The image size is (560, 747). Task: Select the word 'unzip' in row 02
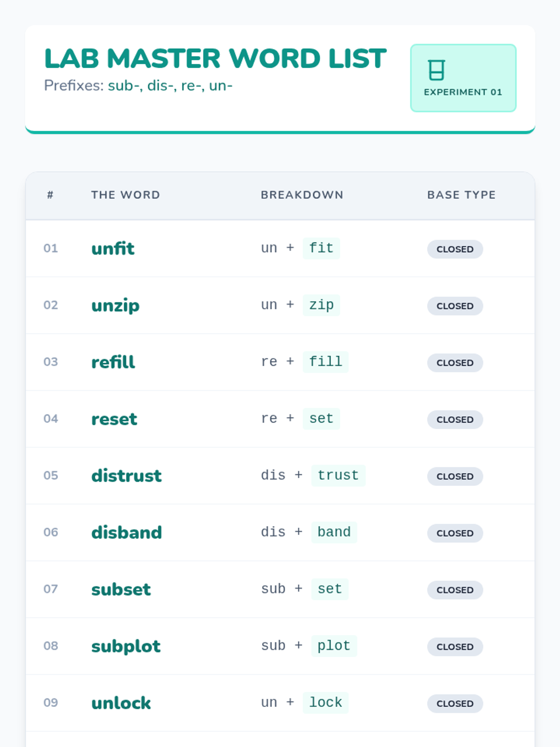point(115,305)
